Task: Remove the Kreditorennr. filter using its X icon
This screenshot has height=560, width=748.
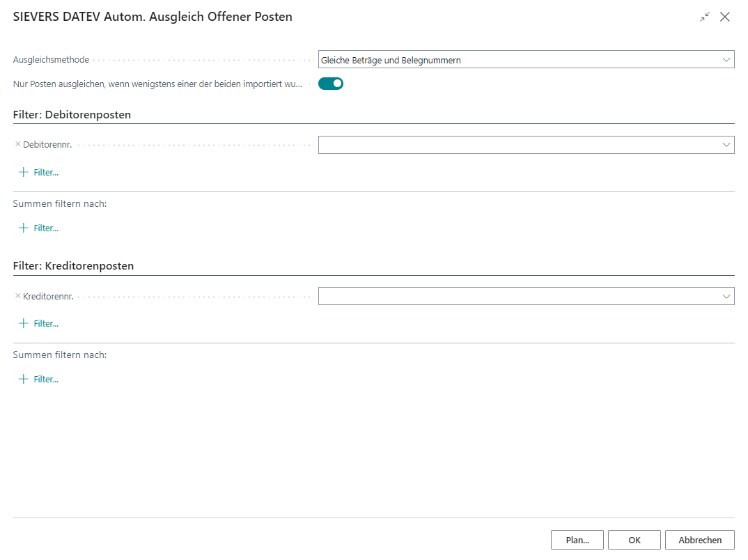Action: (x=18, y=296)
